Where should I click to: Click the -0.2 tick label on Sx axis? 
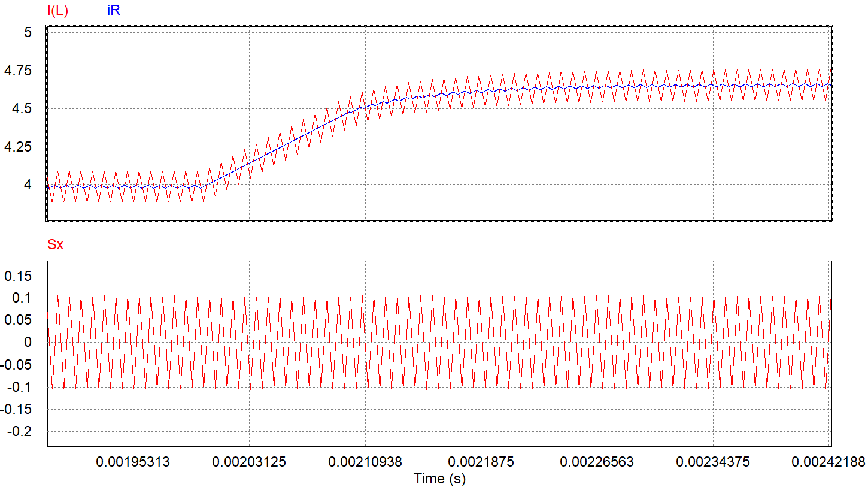(x=19, y=430)
